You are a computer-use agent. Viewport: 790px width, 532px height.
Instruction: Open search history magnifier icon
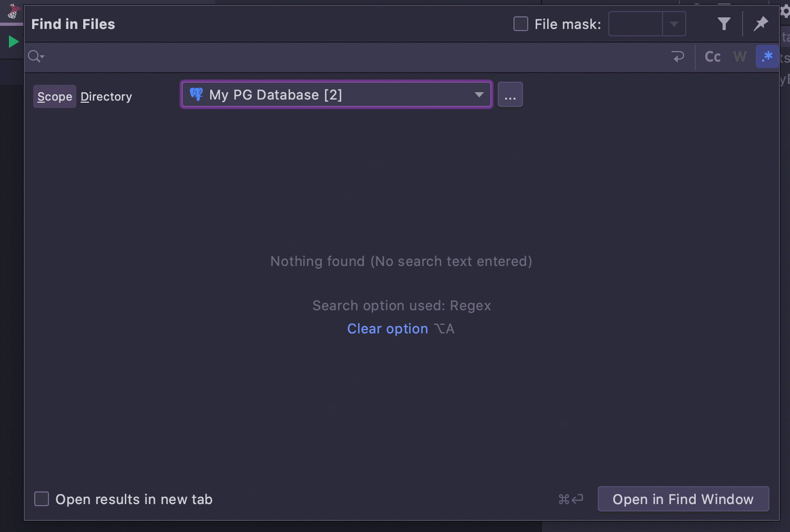36,56
